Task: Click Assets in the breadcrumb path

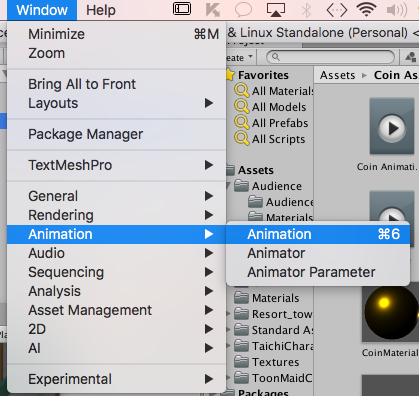Action: point(337,75)
